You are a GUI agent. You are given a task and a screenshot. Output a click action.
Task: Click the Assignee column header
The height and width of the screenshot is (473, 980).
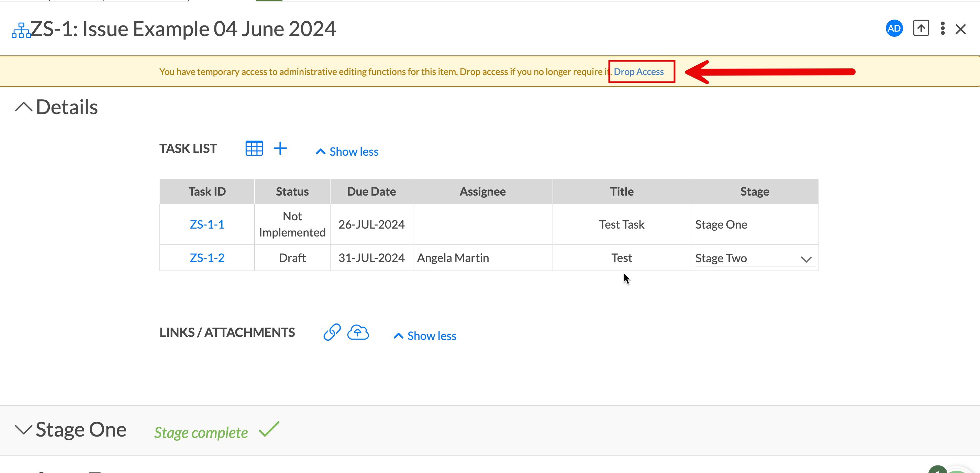pos(483,191)
